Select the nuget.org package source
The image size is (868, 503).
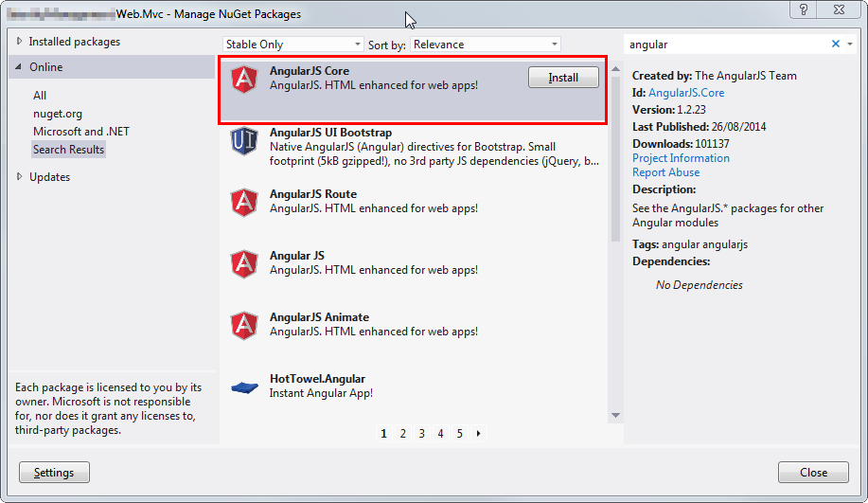point(58,114)
